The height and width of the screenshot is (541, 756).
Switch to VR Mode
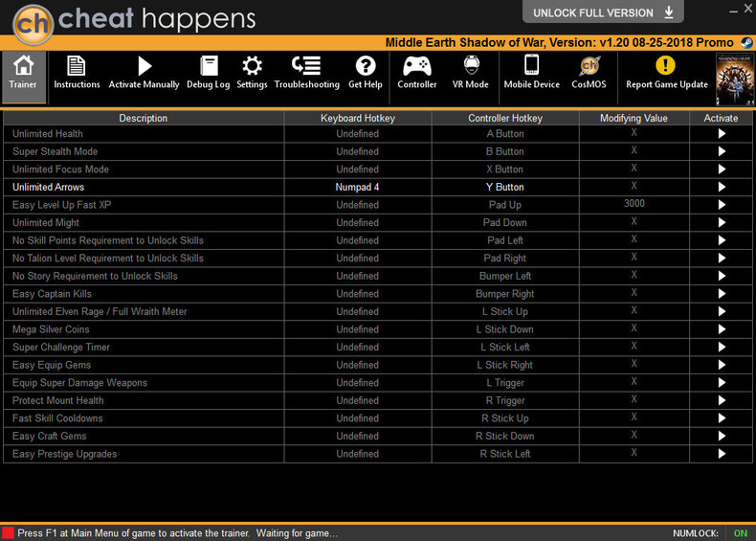tap(471, 74)
